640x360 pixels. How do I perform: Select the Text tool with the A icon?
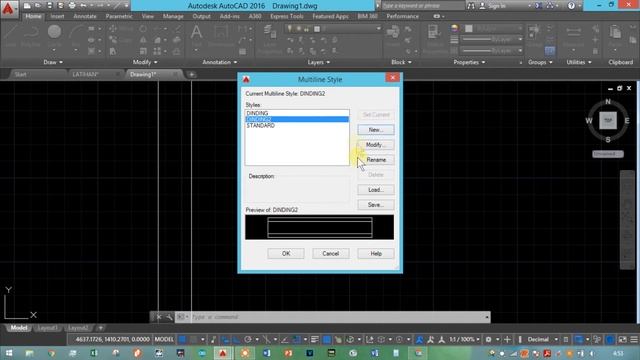click(196, 34)
